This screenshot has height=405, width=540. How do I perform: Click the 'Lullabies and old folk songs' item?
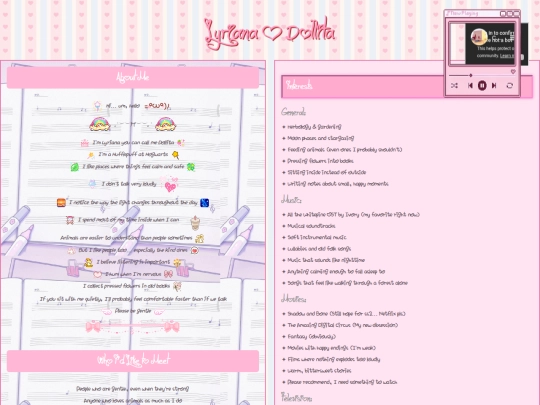click(319, 249)
